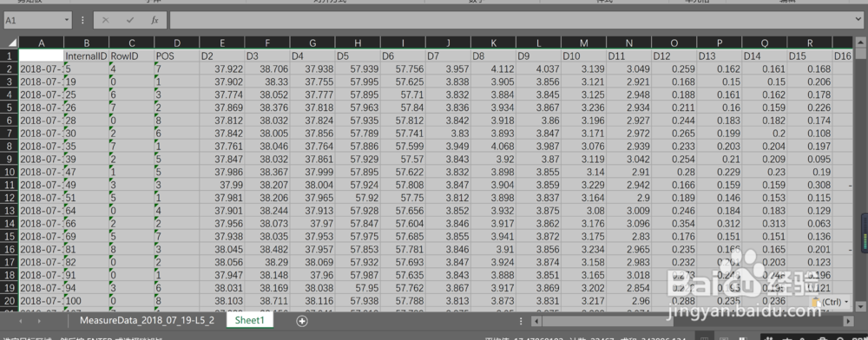Select cell containing 38.711
Screen dimensions: 868x340
[x=268, y=301]
